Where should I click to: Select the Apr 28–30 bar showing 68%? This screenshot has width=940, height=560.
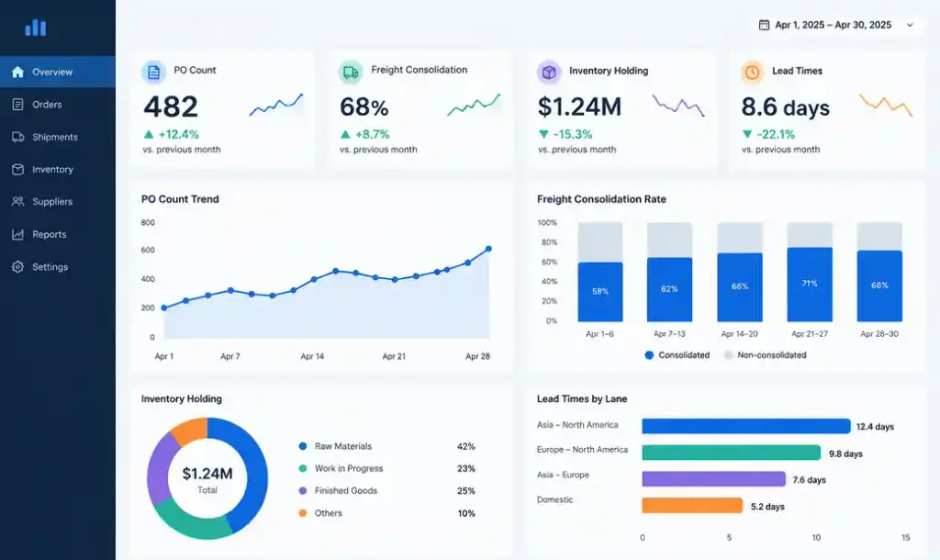tap(879, 286)
